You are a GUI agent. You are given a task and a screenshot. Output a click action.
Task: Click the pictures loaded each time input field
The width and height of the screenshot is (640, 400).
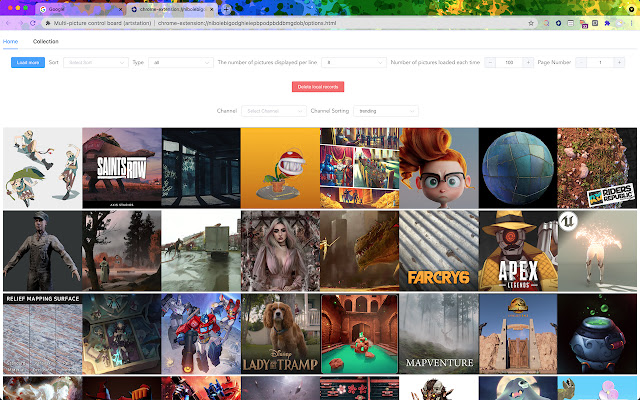coord(509,62)
